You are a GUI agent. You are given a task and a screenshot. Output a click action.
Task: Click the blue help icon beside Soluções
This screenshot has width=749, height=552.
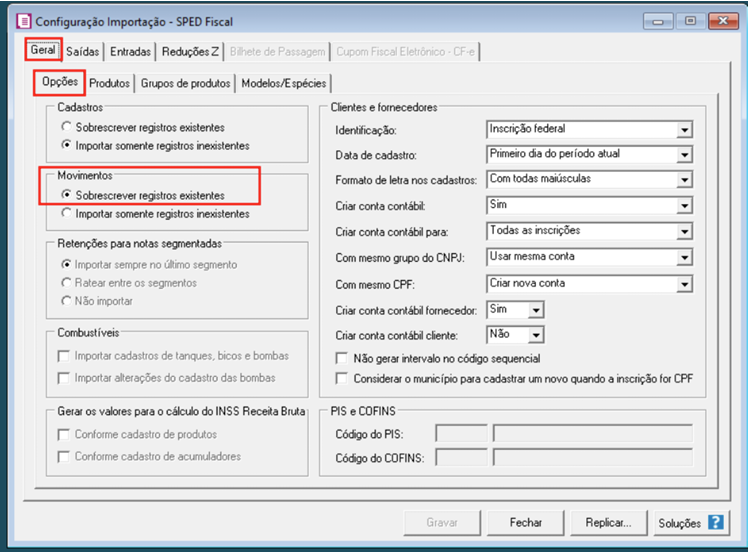[715, 522]
